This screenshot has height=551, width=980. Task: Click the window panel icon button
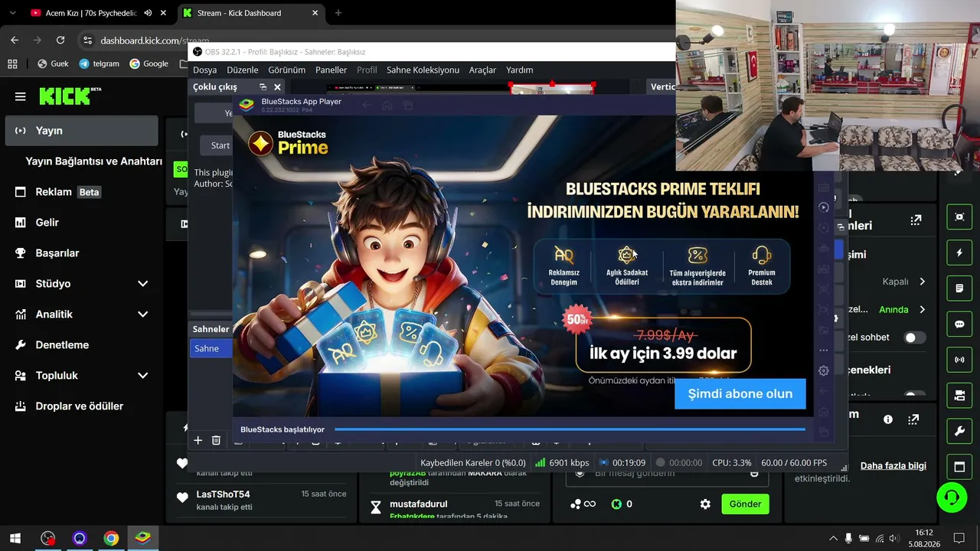point(959,467)
